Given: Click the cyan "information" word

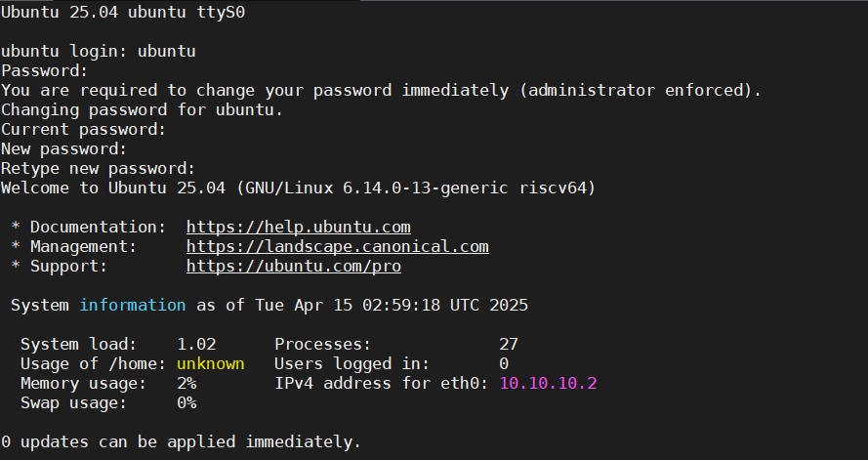Looking at the screenshot, I should (132, 305).
